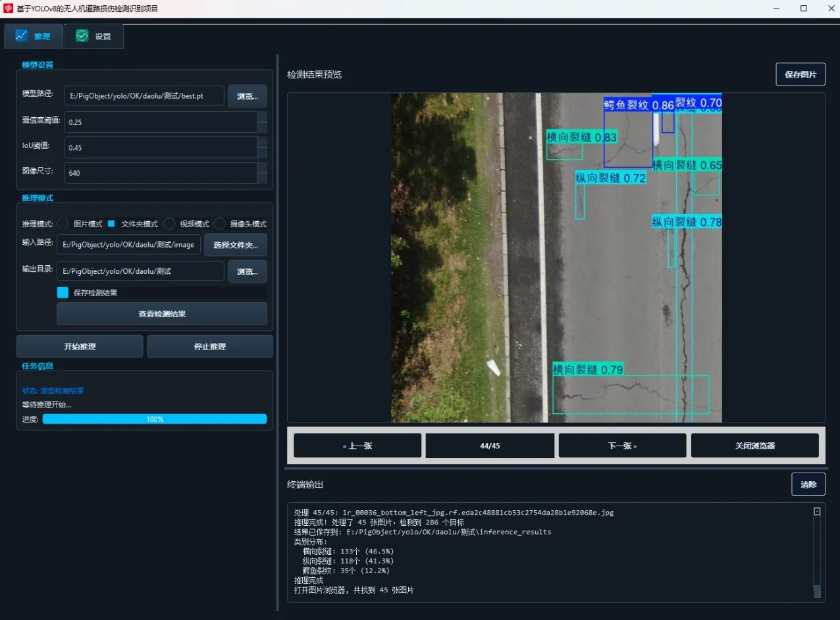Maximize the application window

coord(804,9)
